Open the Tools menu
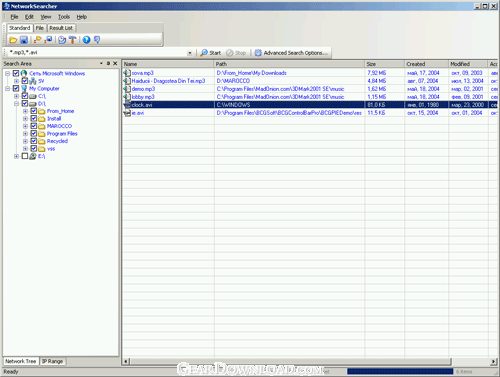The image size is (500, 377). click(x=64, y=17)
